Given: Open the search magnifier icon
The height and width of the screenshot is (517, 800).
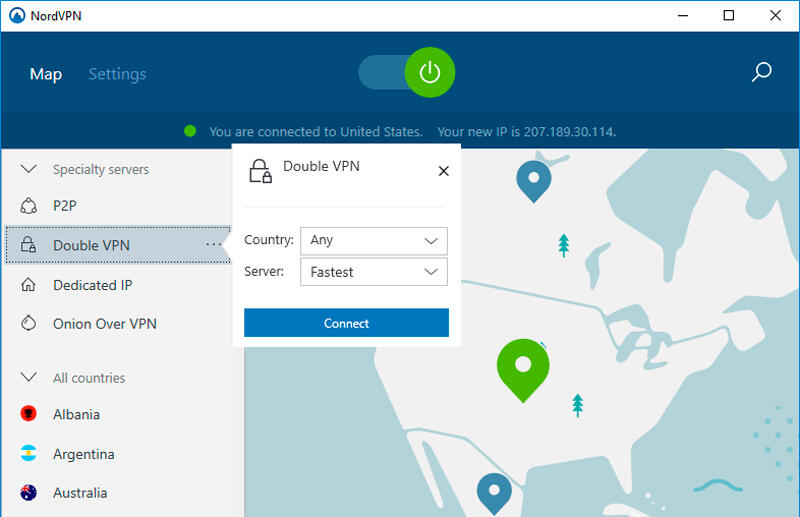Looking at the screenshot, I should tap(761, 72).
